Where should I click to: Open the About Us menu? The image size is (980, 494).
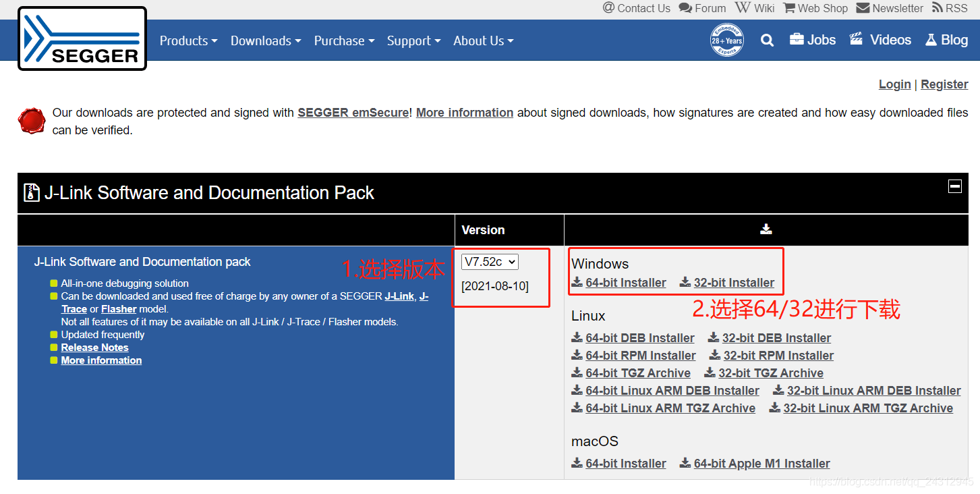tap(484, 40)
